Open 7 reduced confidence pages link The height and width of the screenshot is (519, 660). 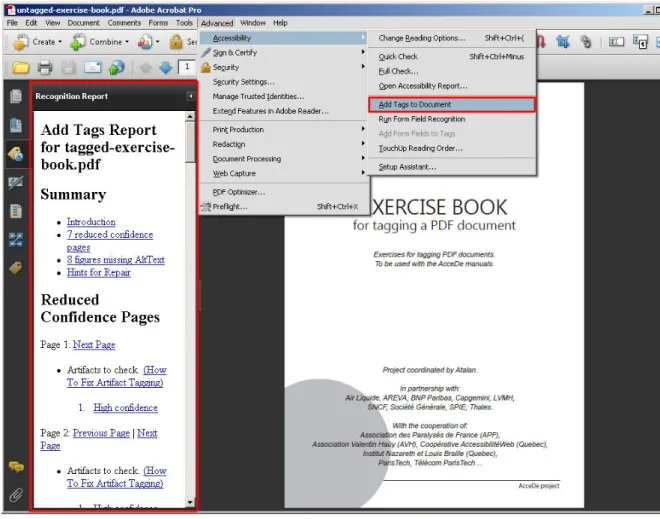(x=110, y=241)
